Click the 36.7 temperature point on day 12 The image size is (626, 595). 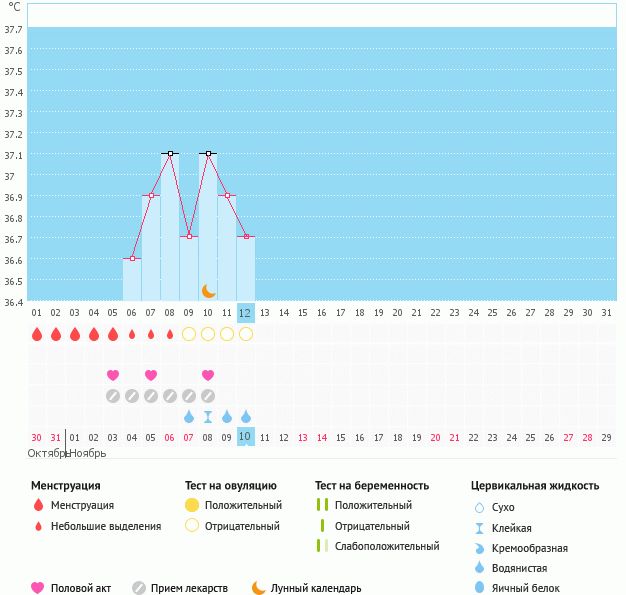tap(246, 237)
